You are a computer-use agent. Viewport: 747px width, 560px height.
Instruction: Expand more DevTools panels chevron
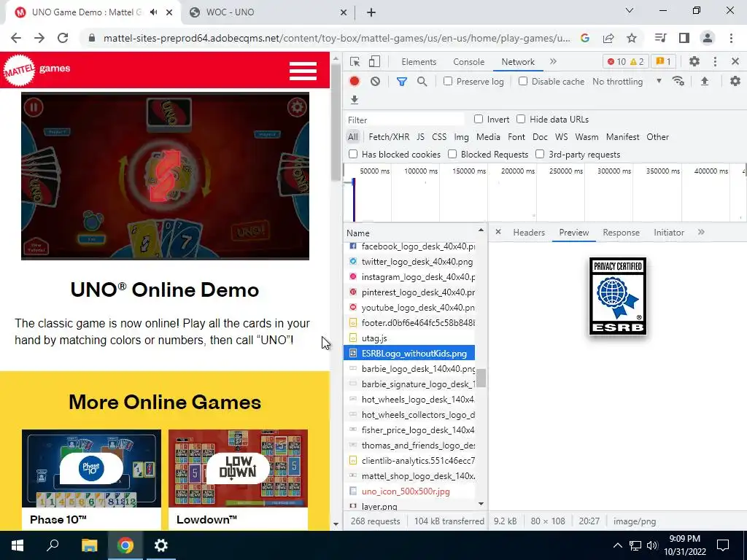(x=553, y=61)
